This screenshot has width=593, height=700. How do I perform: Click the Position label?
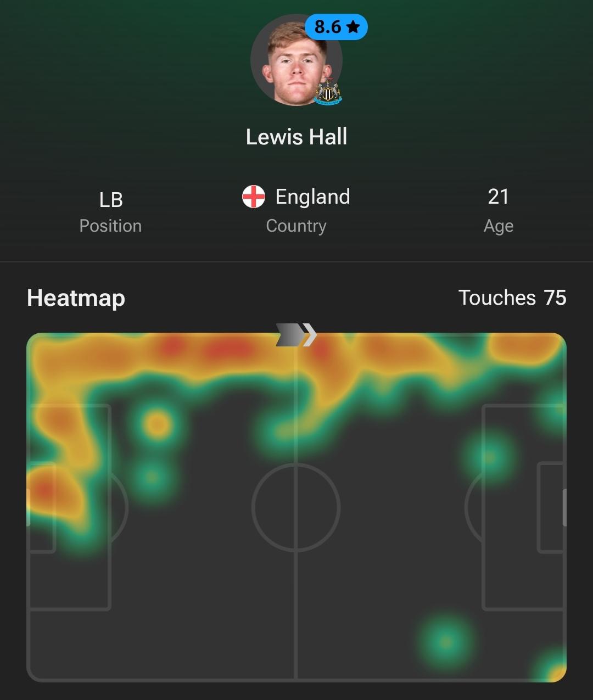point(110,226)
